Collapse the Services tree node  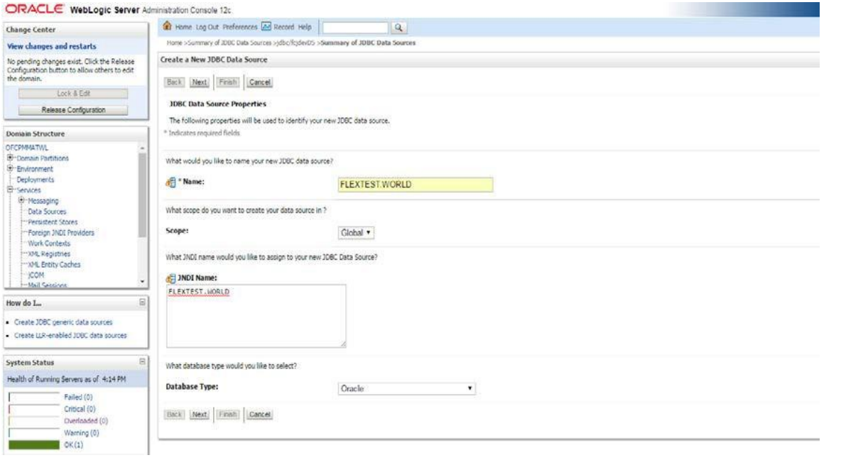[x=9, y=191]
